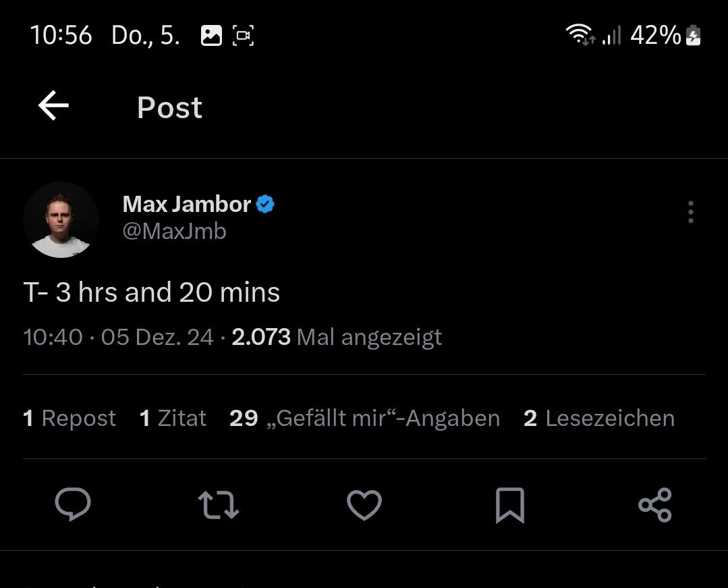Like the post with heart icon

tap(364, 505)
